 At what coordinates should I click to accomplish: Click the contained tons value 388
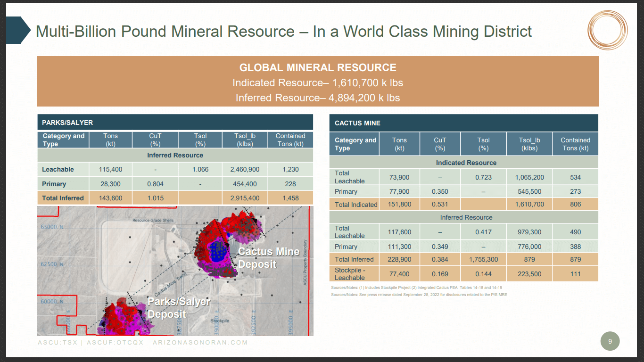(x=575, y=247)
